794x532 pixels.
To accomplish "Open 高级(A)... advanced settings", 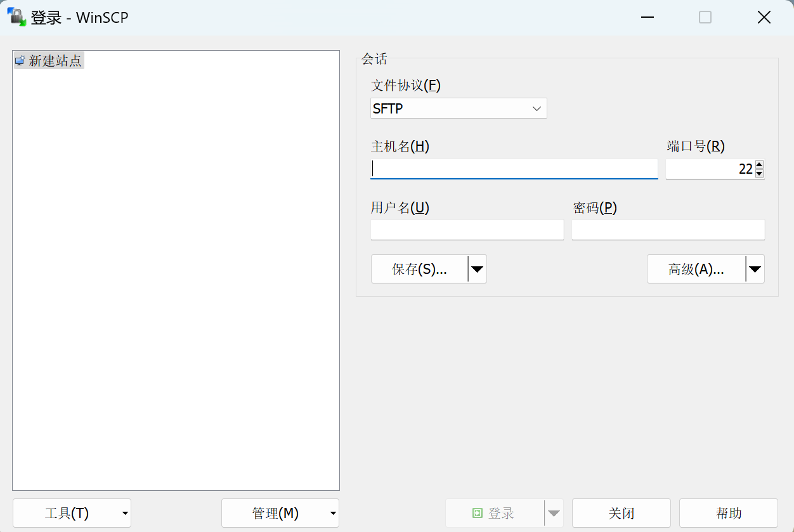I will (x=696, y=269).
